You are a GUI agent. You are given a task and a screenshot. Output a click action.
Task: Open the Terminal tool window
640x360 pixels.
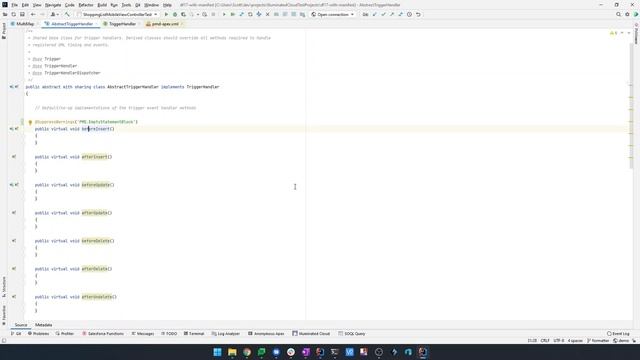[x=193, y=333]
